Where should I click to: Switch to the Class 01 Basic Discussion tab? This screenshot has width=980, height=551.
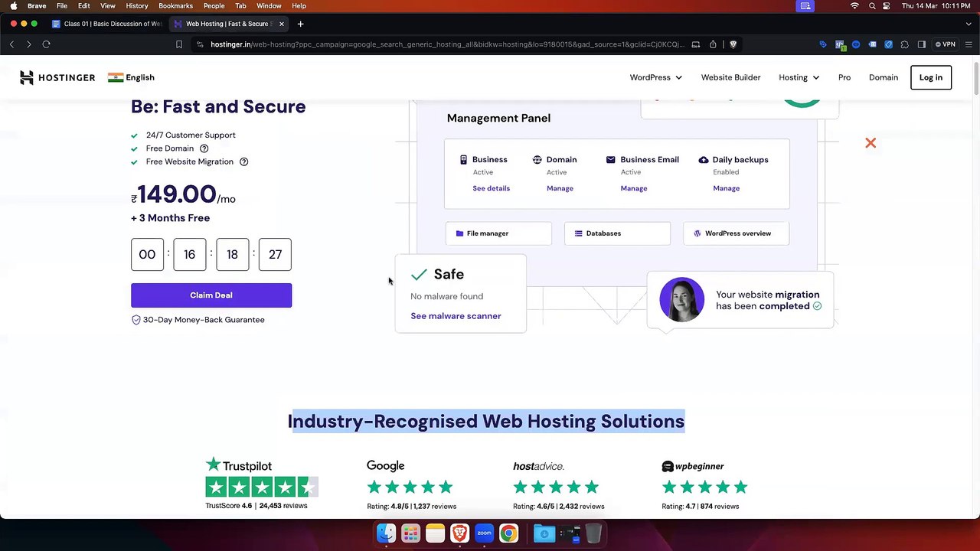coord(106,24)
